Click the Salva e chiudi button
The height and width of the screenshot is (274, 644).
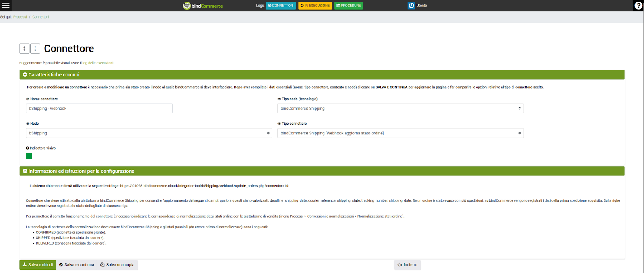37,265
